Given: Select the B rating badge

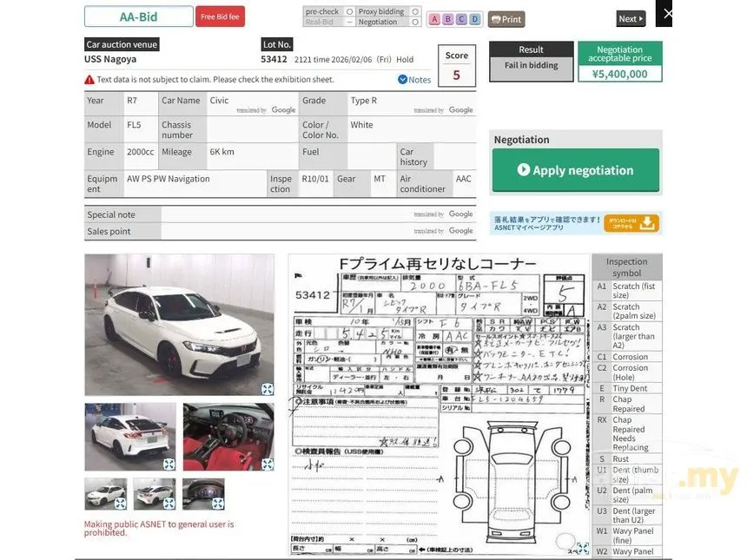Looking at the screenshot, I should pos(448,19).
